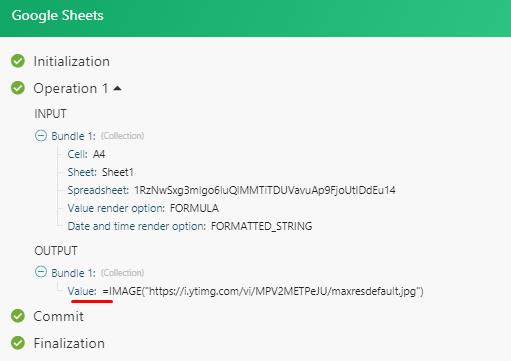Click the (Collection) tag in OUTPUT bundle
This screenshot has height=361, width=511.
(x=123, y=273)
